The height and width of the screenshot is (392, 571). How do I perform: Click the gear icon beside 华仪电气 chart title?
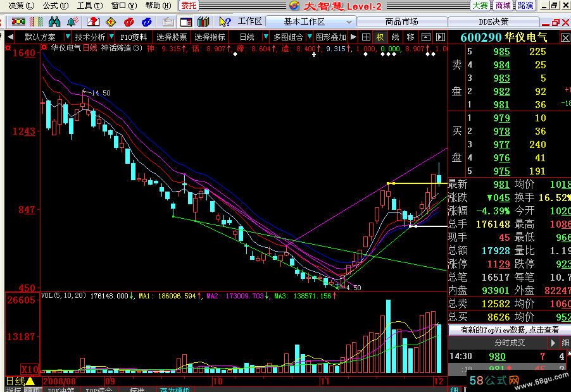tap(44, 47)
